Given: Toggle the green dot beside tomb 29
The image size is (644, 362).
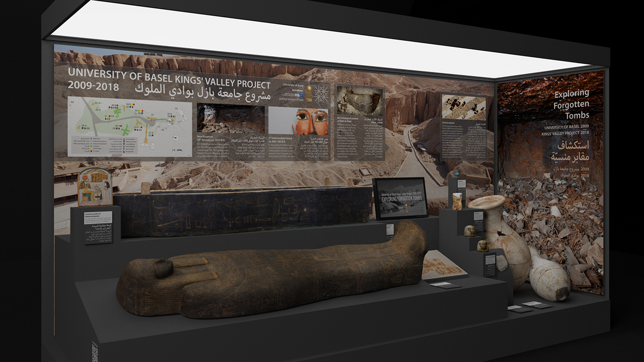Looking at the screenshot, I should pos(100,110).
